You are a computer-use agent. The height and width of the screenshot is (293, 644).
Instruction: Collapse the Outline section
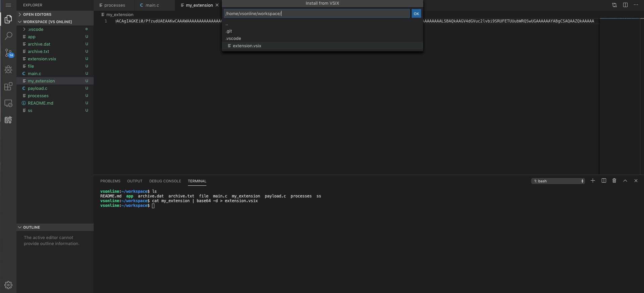pos(31,227)
